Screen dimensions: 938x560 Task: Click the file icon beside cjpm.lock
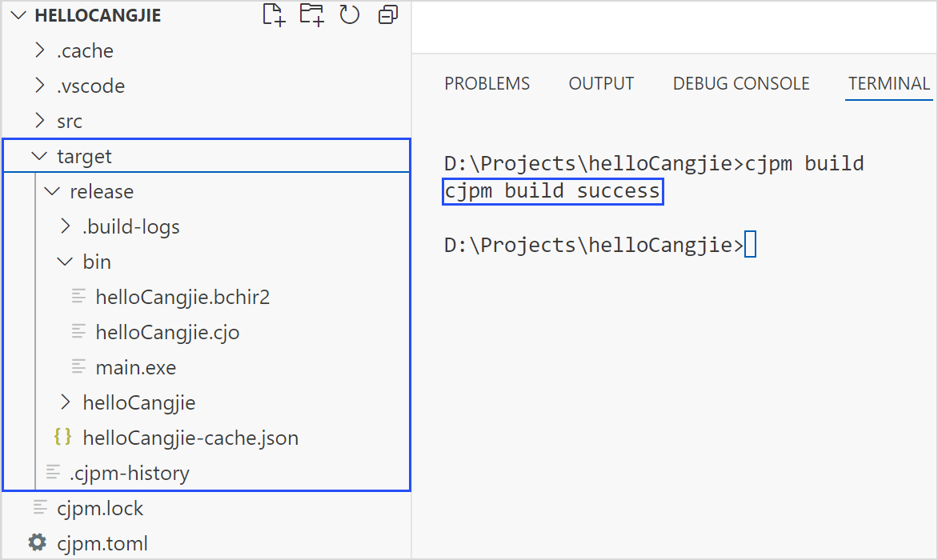(x=40, y=508)
